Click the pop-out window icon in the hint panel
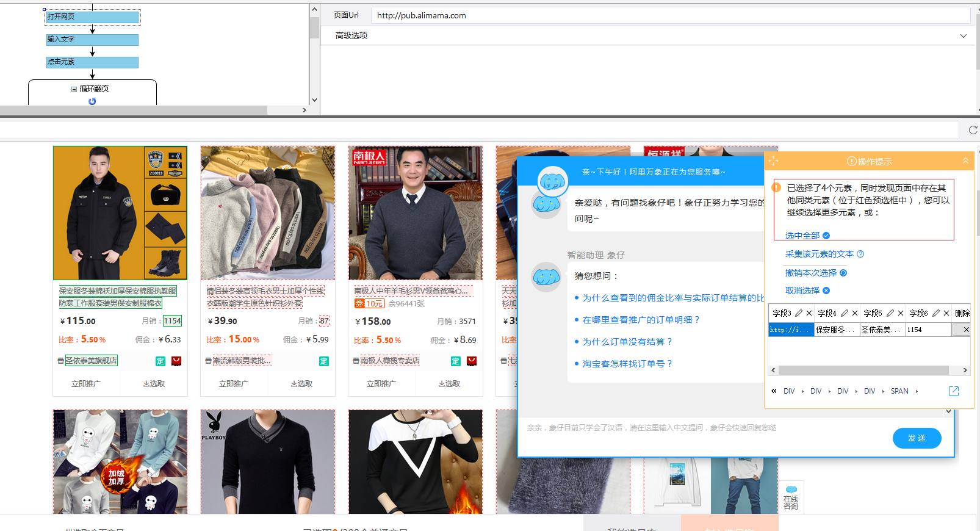 pyautogui.click(x=954, y=391)
